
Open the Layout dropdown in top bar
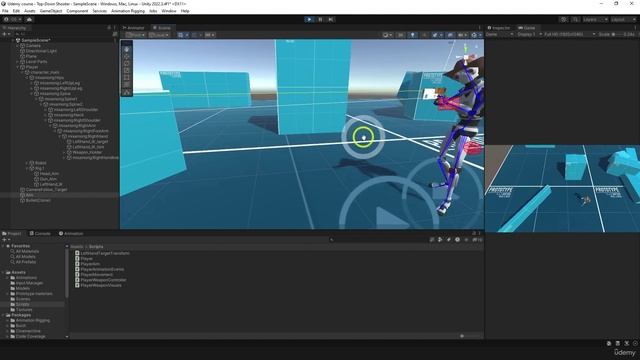pyautogui.click(x=623, y=19)
